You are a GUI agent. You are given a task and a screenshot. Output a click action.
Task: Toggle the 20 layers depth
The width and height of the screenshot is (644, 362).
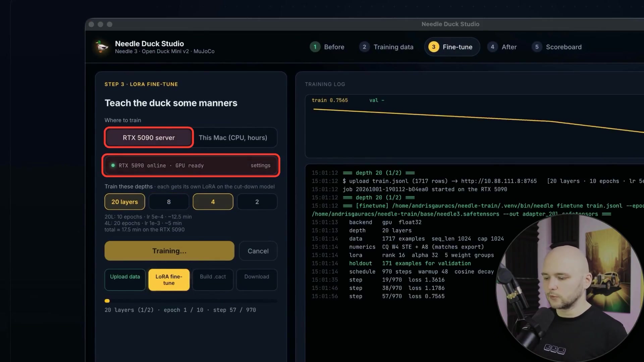pos(125,202)
